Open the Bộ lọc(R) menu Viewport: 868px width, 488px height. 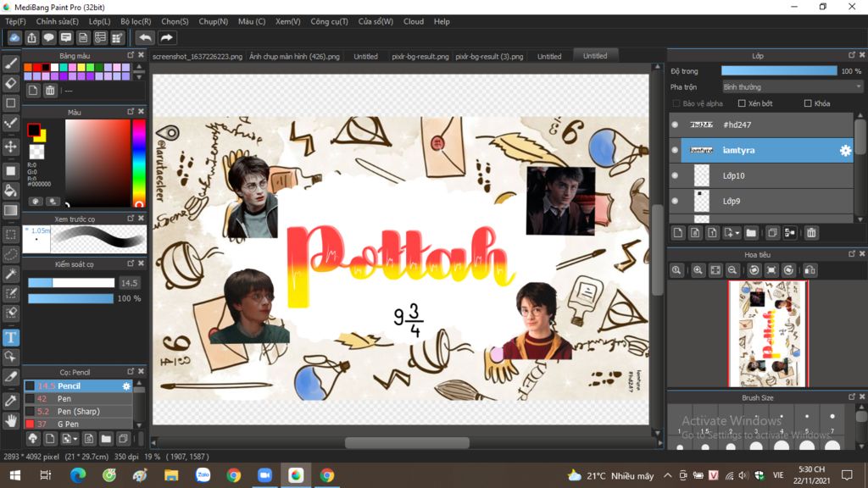136,21
